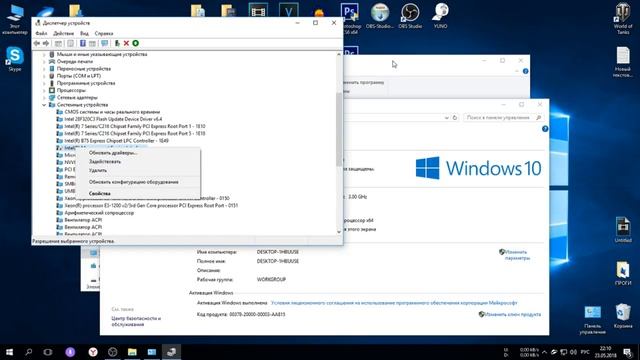This screenshot has width=640, height=360.
Task: Open Task View on the taskbar
Action: [x=48, y=352]
